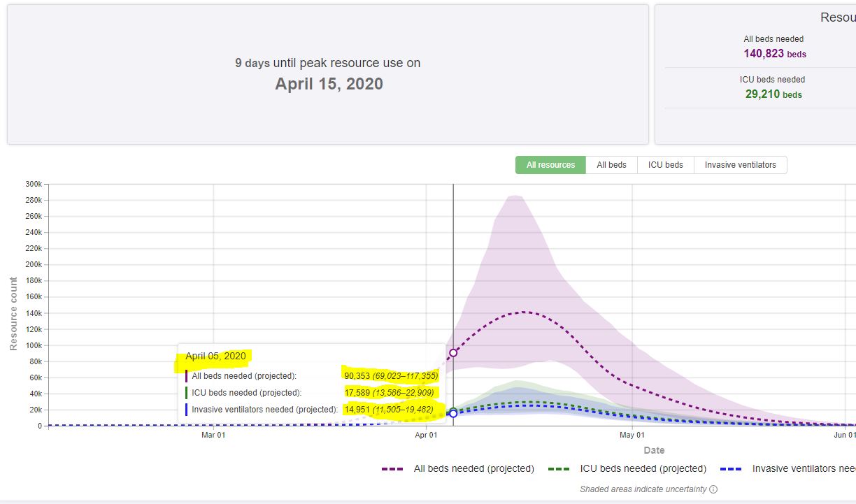The image size is (856, 504).
Task: Click the 140k y-axis label
Action: point(34,313)
